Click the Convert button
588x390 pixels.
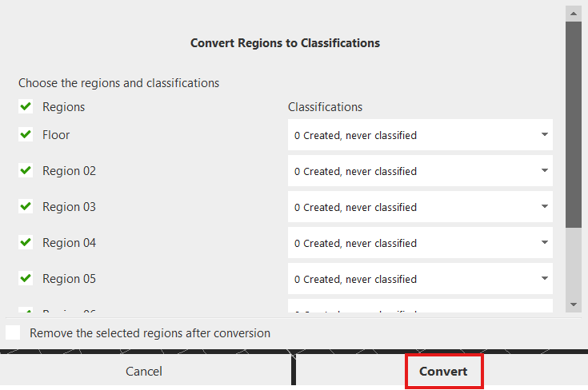[444, 372]
